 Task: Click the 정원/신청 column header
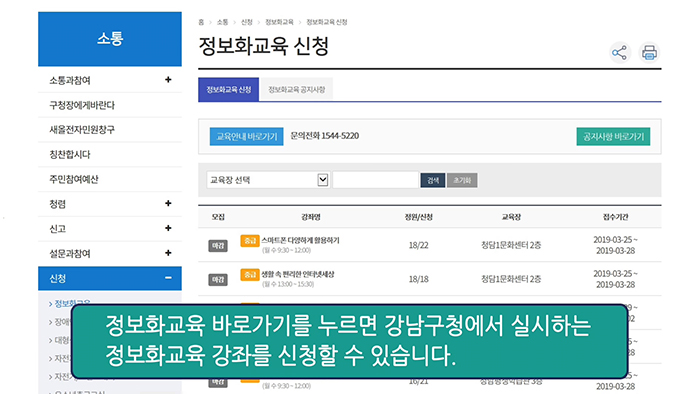(x=418, y=217)
